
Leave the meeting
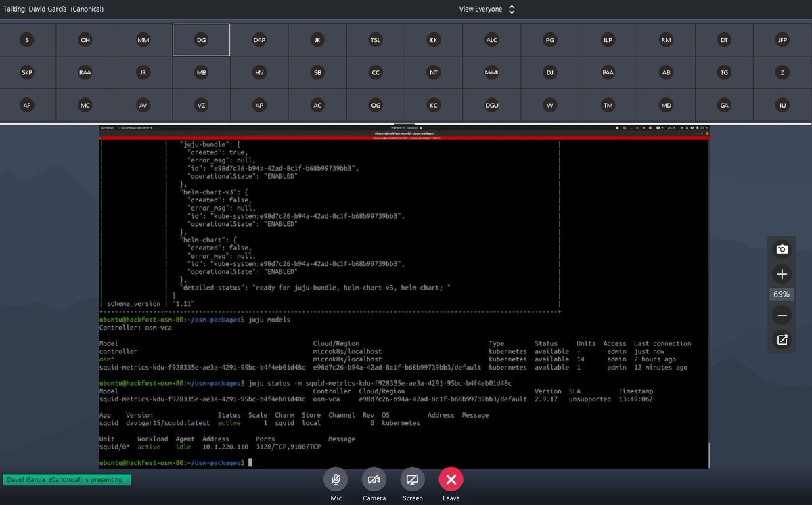point(451,481)
